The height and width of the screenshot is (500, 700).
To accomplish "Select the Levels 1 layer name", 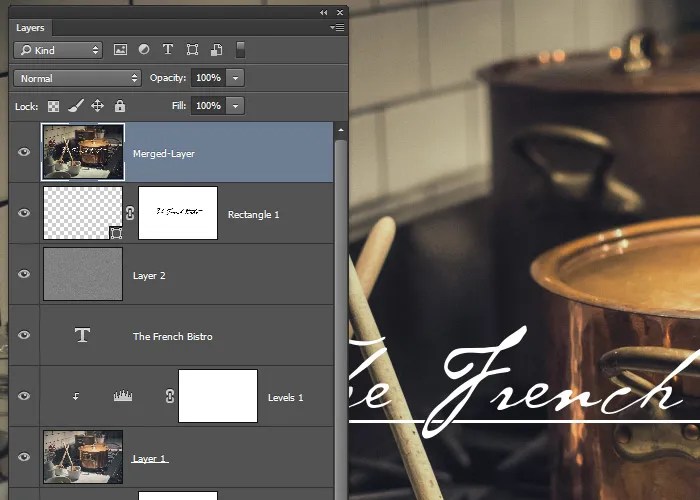I will coord(286,398).
